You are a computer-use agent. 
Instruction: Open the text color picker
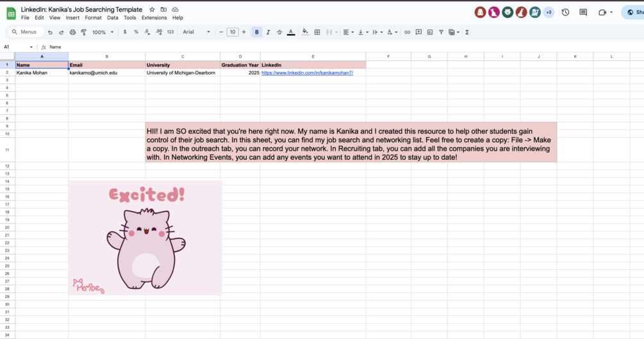pyautogui.click(x=291, y=32)
